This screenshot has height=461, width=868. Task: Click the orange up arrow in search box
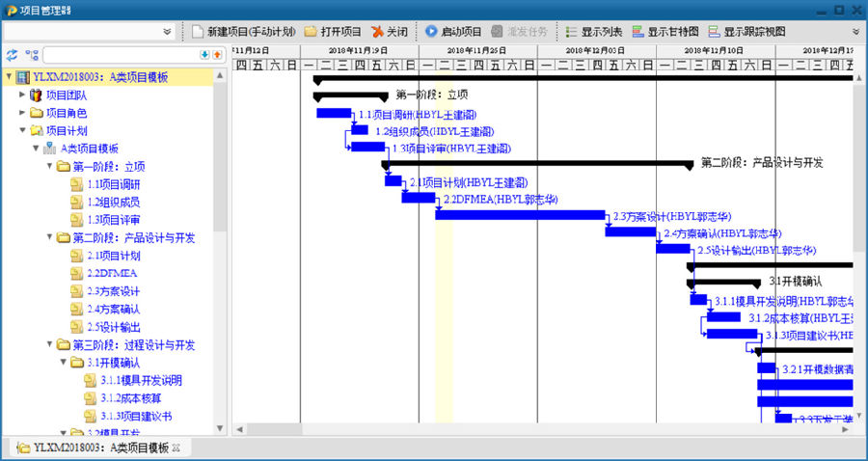[217, 54]
